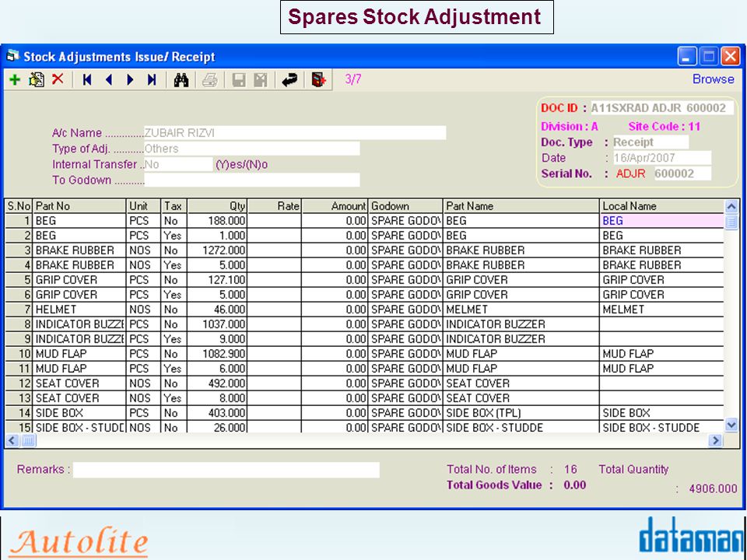Click the floppy disk Save icon
This screenshot has height=560, width=747.
(239, 80)
